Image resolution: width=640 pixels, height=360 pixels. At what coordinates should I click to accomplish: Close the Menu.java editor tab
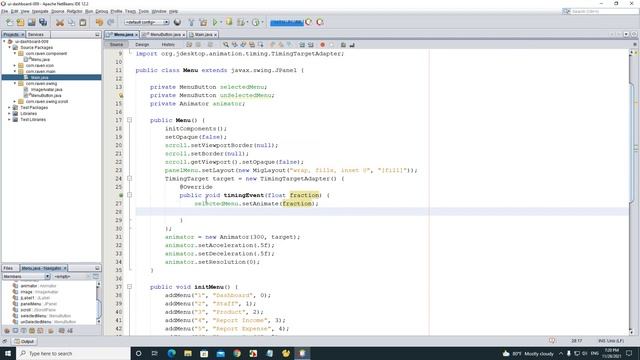tap(136, 35)
